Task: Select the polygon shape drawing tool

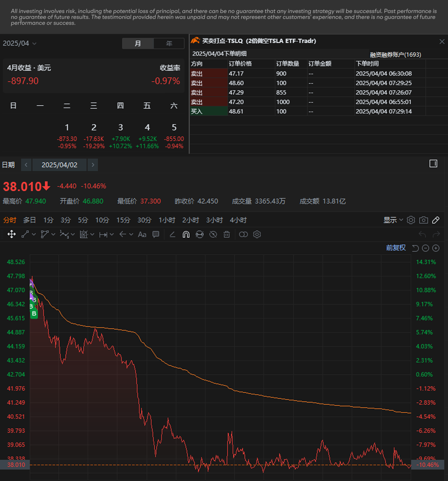Action: click(45, 234)
